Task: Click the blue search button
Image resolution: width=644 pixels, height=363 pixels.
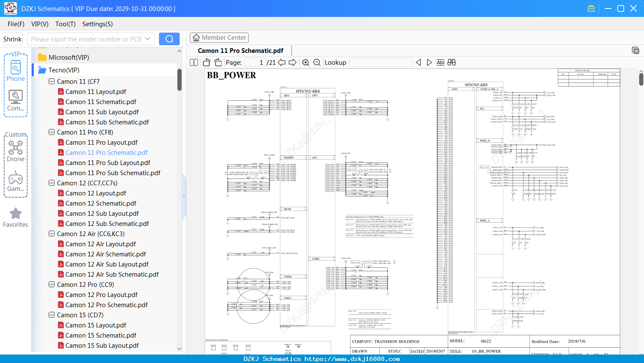Action: point(169,39)
